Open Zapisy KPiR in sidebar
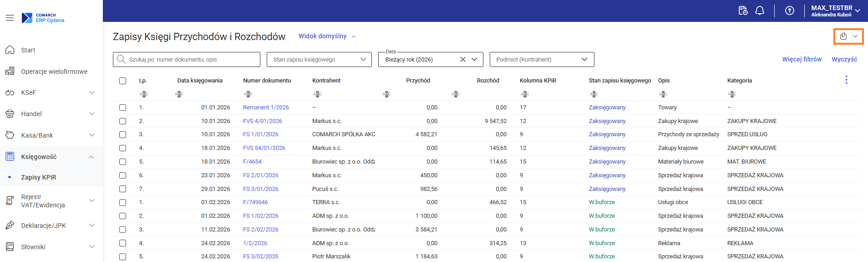This screenshot has width=868, height=262. click(39, 177)
